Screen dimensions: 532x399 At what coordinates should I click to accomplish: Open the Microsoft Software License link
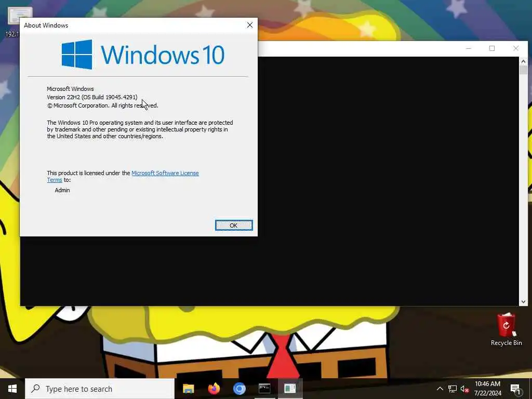(165, 173)
